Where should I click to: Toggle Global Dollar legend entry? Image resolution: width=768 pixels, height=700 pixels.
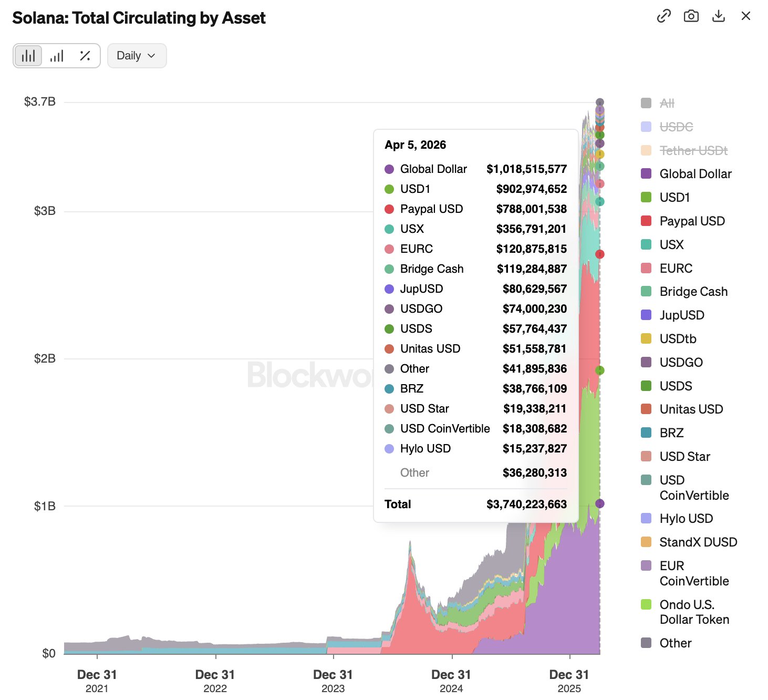[x=695, y=174]
